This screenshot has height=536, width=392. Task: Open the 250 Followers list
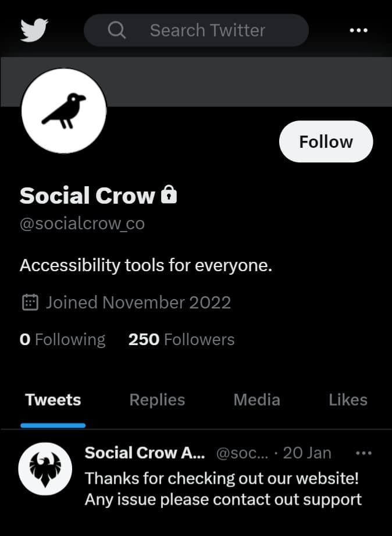[181, 339]
